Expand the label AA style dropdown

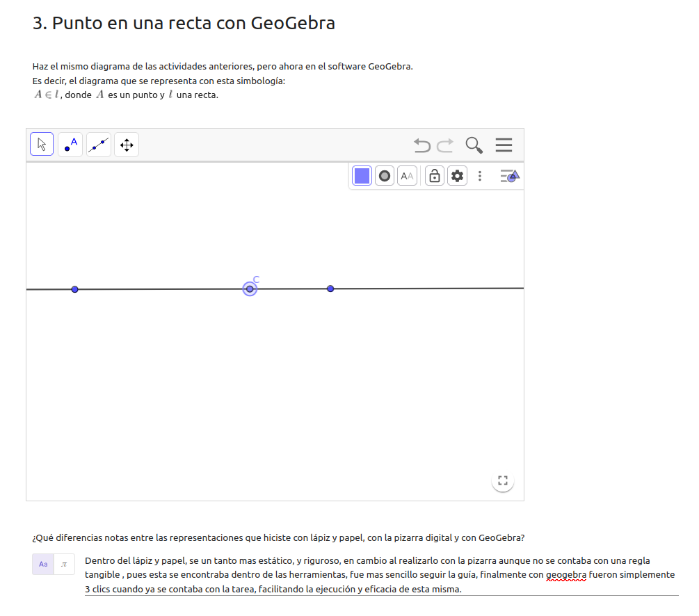(407, 176)
